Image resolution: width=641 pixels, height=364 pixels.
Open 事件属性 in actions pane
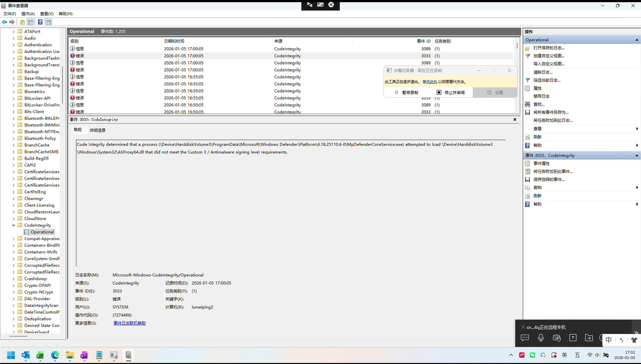point(541,163)
